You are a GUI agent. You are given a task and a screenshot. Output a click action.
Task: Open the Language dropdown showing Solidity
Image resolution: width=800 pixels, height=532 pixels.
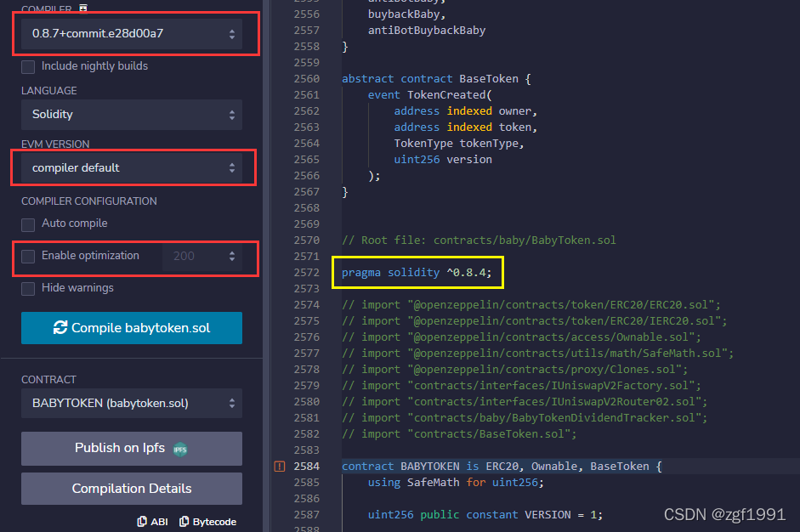click(x=132, y=114)
